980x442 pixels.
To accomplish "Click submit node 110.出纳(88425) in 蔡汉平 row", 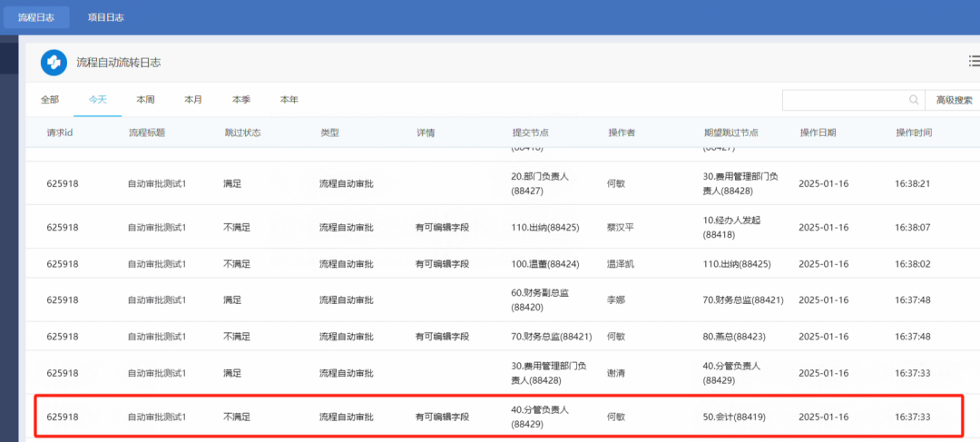I will click(545, 228).
